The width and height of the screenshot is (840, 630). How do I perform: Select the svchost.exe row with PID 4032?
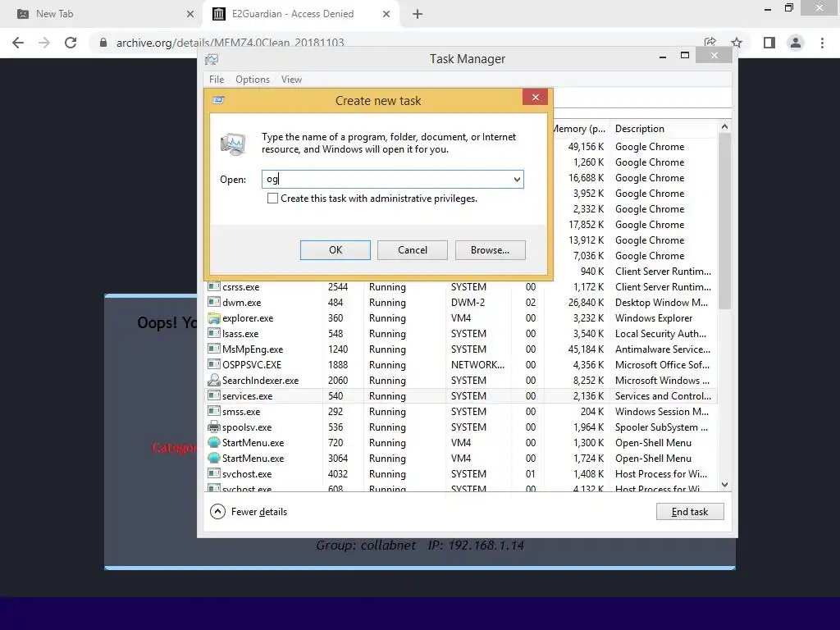[462, 473]
